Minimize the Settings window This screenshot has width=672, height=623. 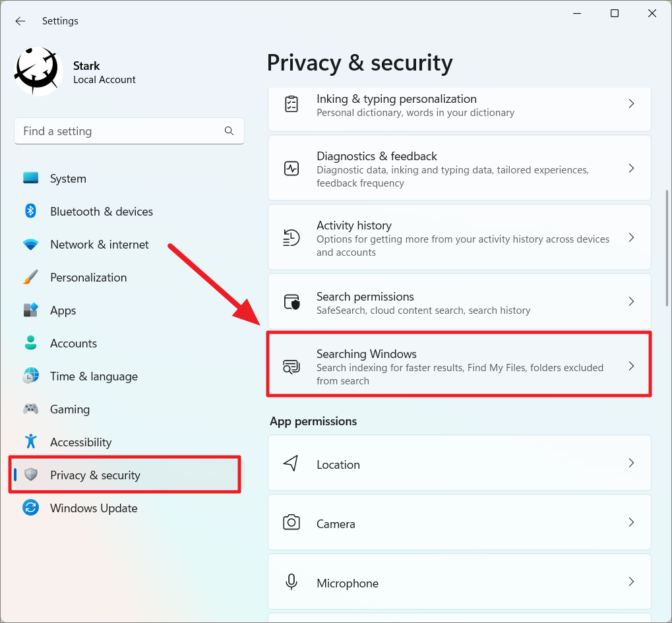577,13
